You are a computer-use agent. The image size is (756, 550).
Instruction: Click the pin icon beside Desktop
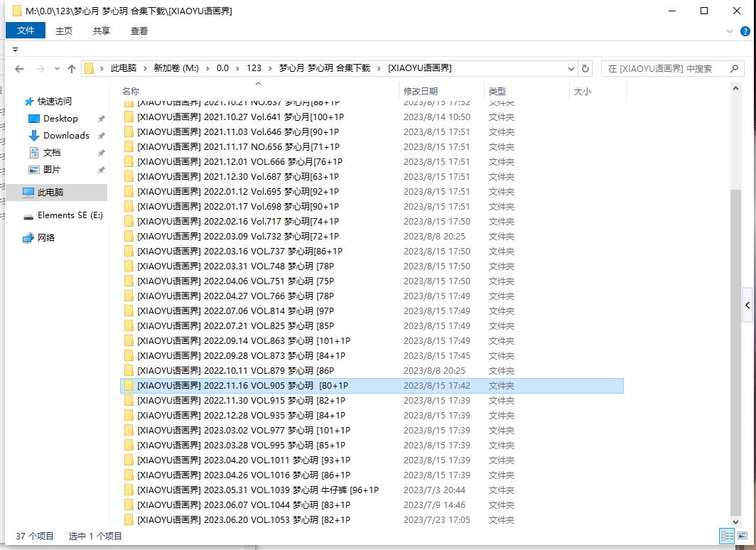pos(101,119)
